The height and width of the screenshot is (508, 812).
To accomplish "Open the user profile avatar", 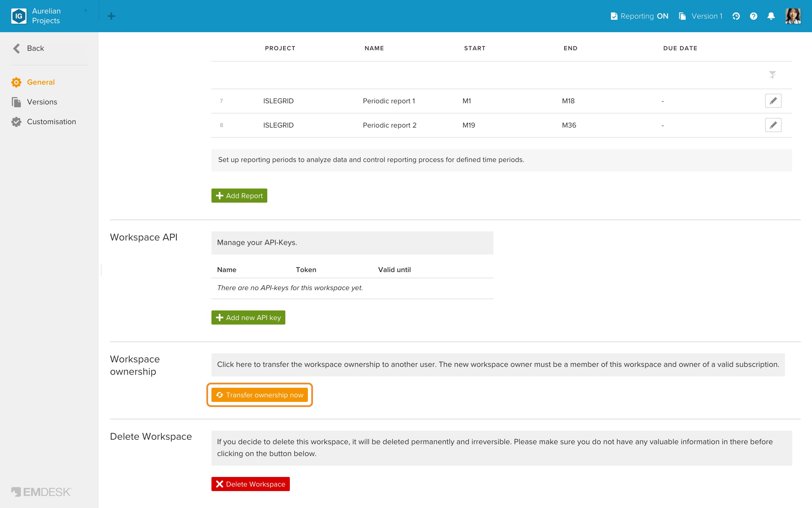I will 793,16.
